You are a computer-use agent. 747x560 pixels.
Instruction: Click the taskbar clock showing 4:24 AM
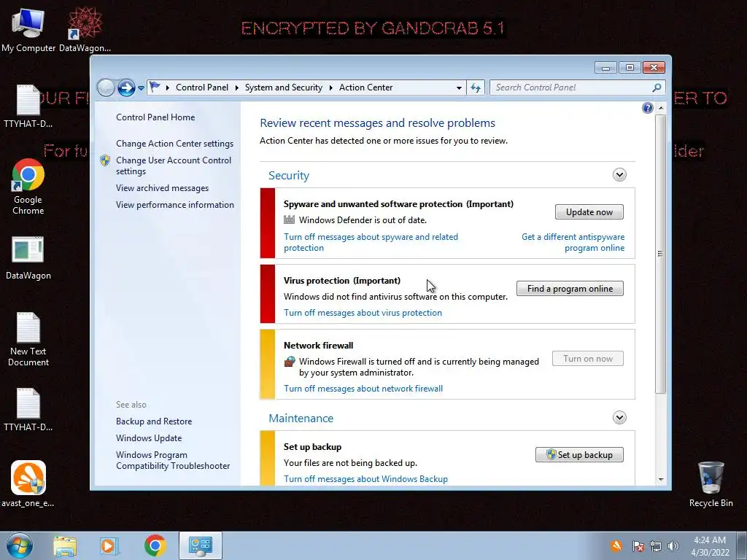click(710, 546)
